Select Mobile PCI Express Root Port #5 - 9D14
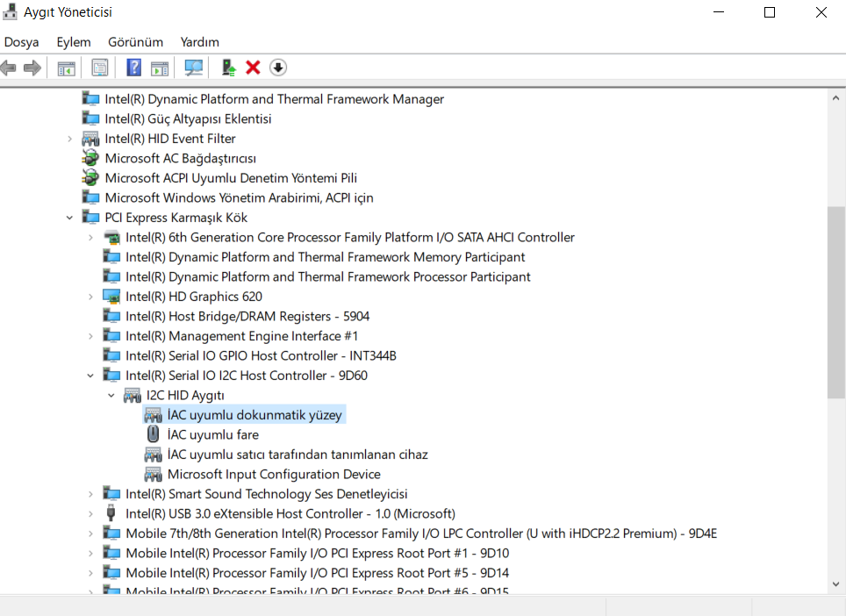The width and height of the screenshot is (846, 616). pos(318,573)
